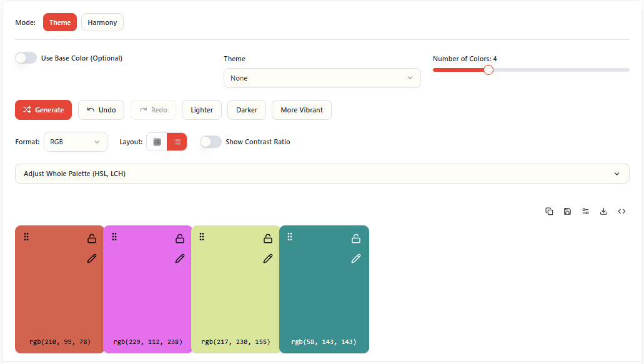
Task: Download the palette
Action: [x=603, y=211]
